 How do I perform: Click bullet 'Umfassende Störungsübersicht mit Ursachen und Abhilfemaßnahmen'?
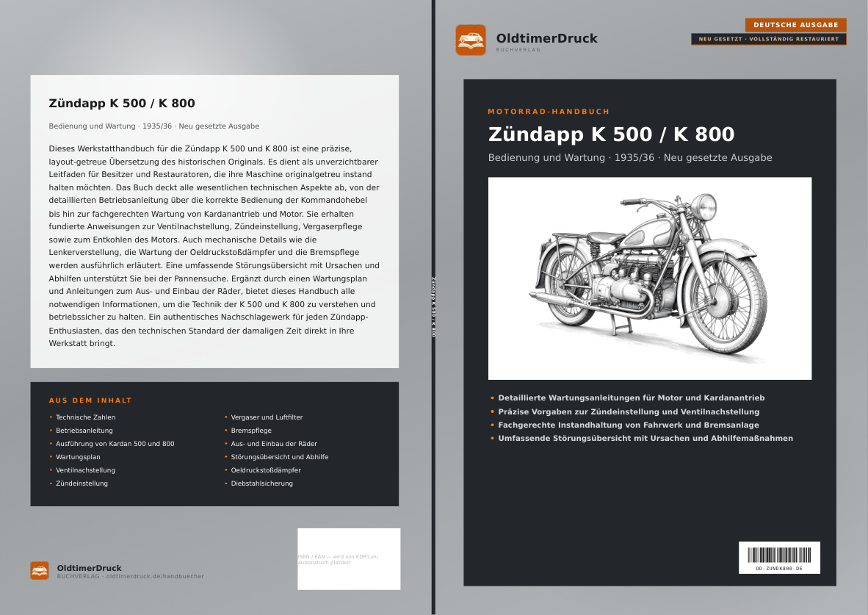click(x=645, y=438)
